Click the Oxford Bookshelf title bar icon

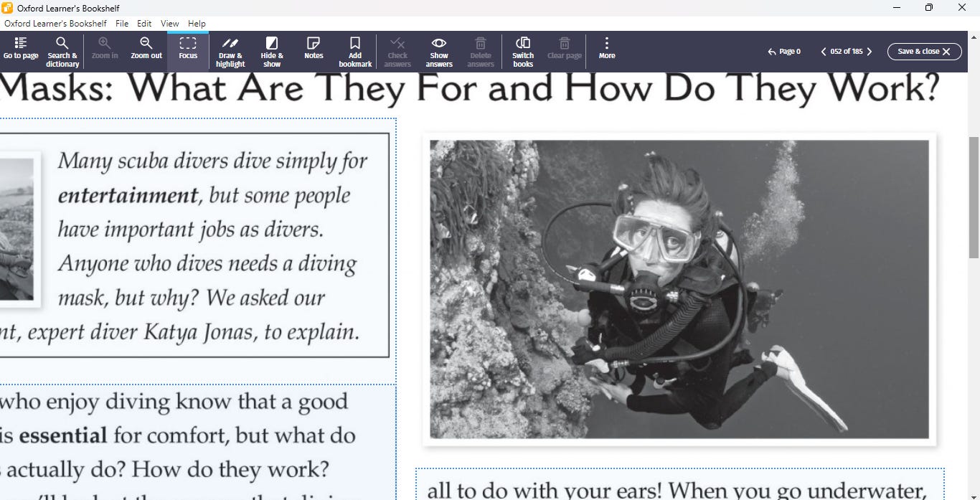pyautogui.click(x=7, y=8)
